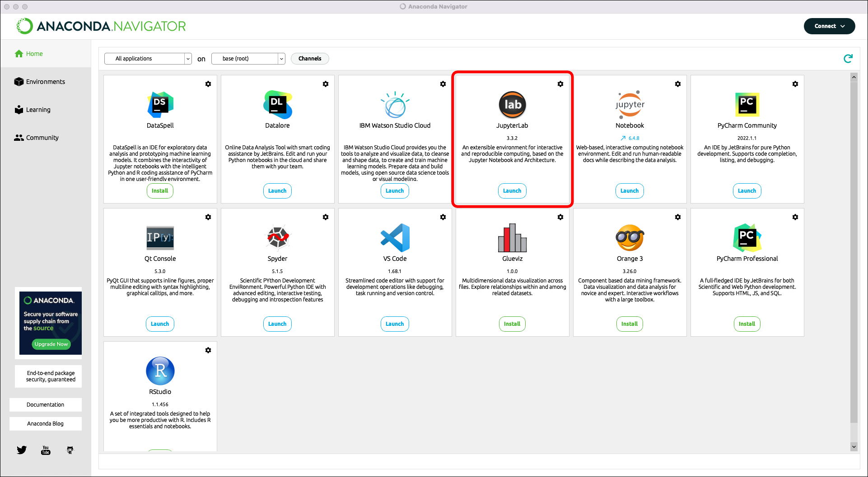Launch Spyder
Image resolution: width=868 pixels, height=477 pixels.
[x=277, y=324]
